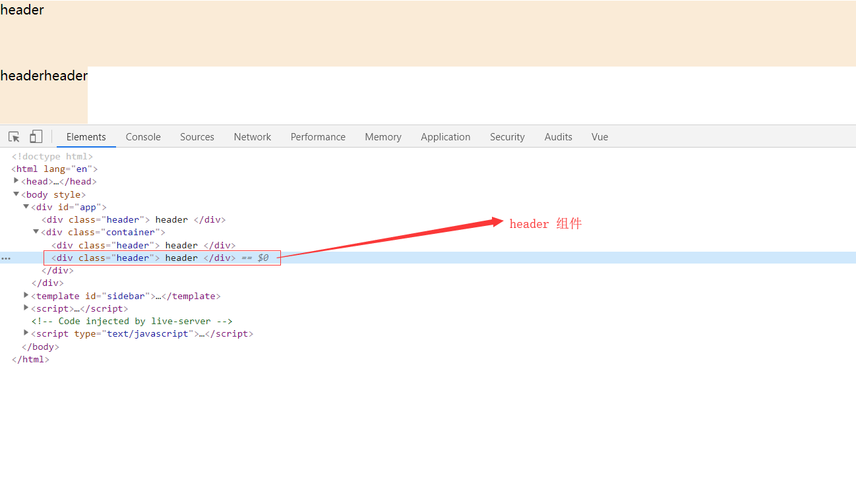Expand the first script node

[x=26, y=308]
